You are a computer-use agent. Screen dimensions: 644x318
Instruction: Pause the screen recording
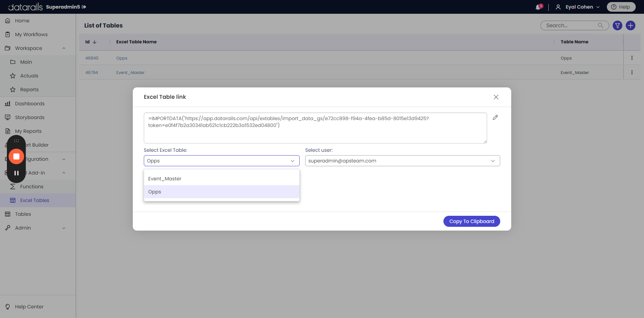click(16, 173)
